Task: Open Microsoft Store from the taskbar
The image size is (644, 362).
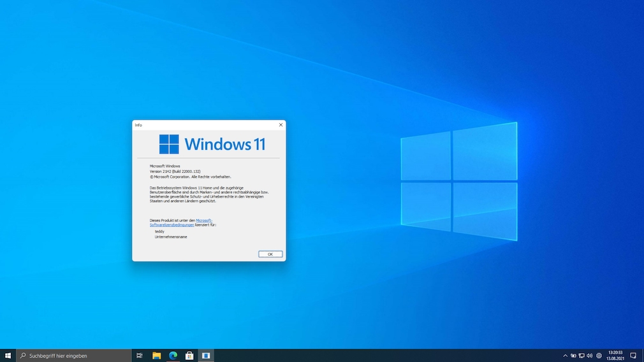Action: coord(189,356)
